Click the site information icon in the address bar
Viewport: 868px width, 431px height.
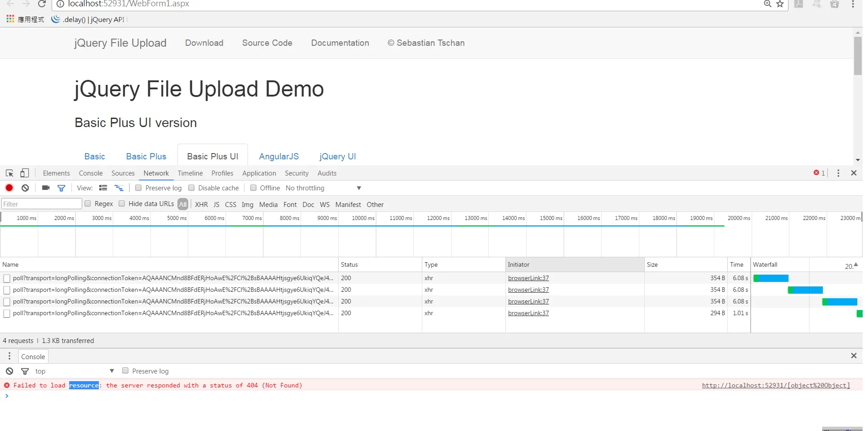[60, 4]
